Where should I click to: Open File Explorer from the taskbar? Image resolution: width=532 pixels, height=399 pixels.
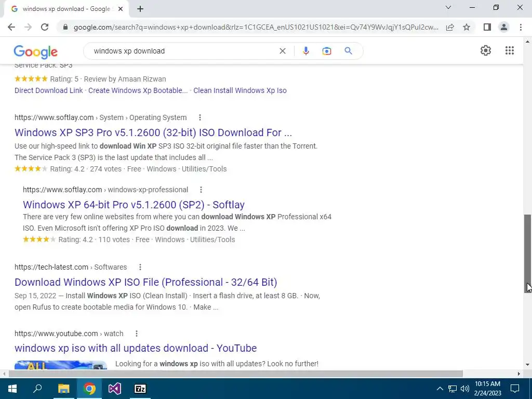click(x=63, y=389)
